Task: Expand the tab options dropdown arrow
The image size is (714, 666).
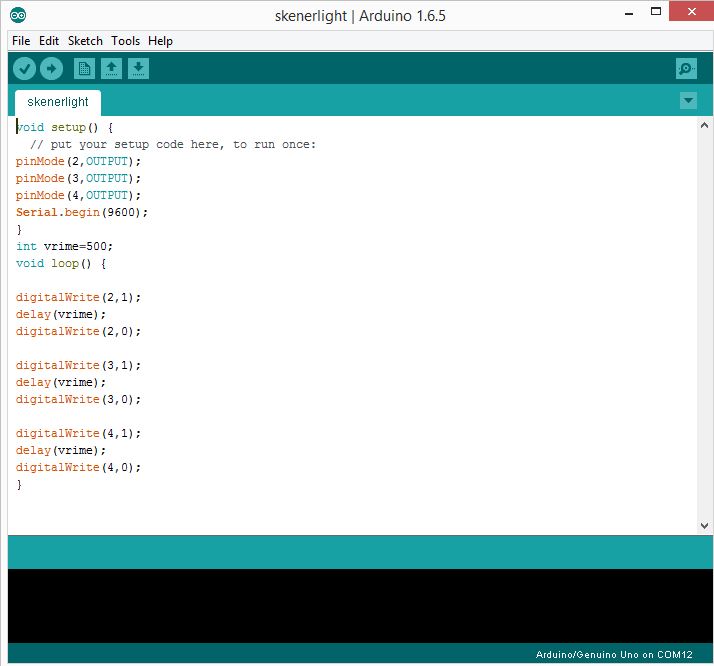Action: point(688,101)
